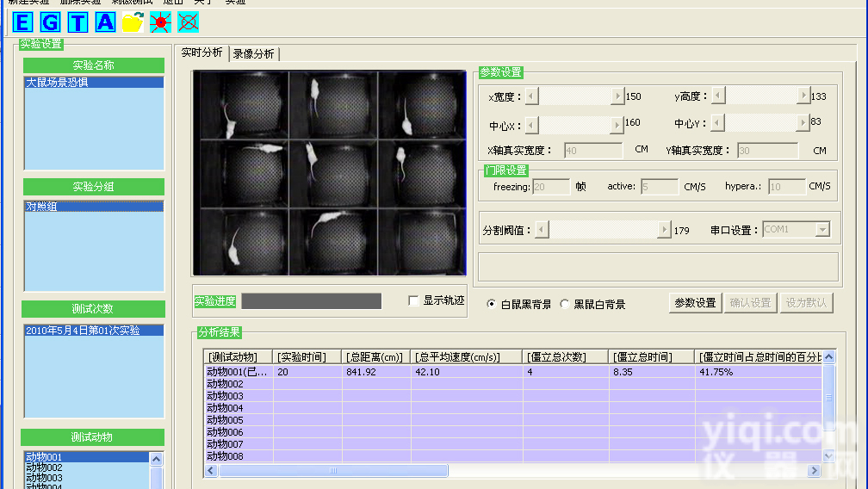868x489 pixels.
Task: Click the 分割阈值 slider track
Action: [x=603, y=230]
